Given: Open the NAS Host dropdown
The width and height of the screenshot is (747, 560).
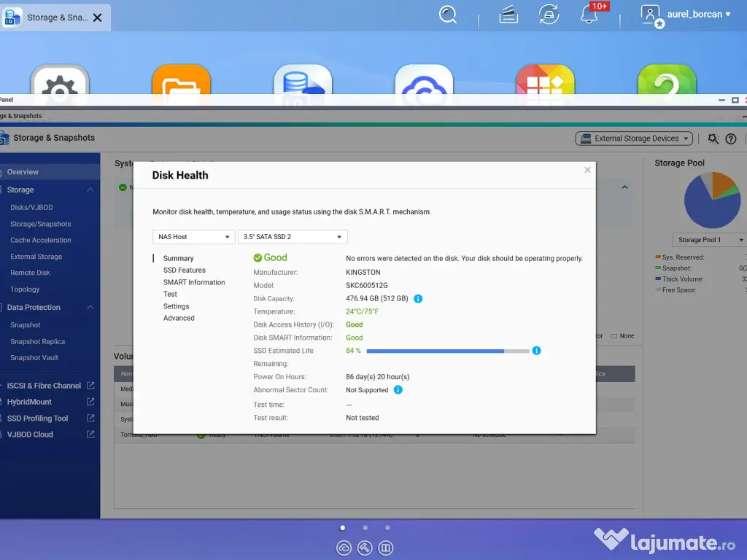Looking at the screenshot, I should [193, 237].
